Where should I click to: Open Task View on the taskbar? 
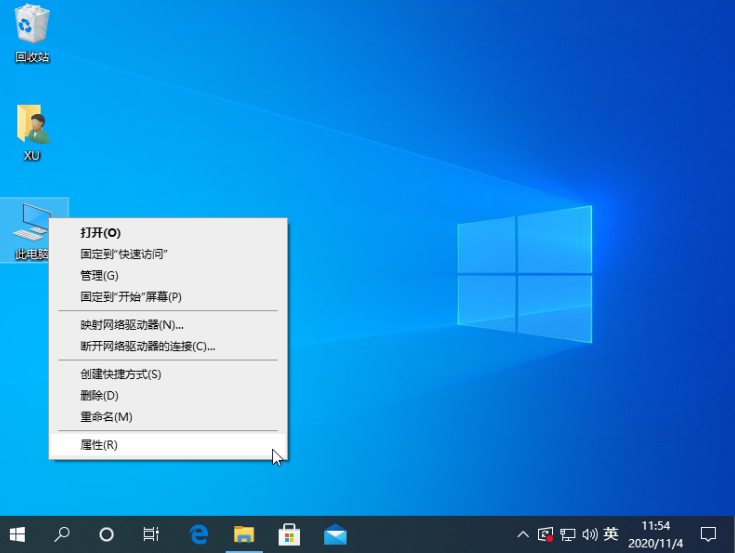pos(151,534)
